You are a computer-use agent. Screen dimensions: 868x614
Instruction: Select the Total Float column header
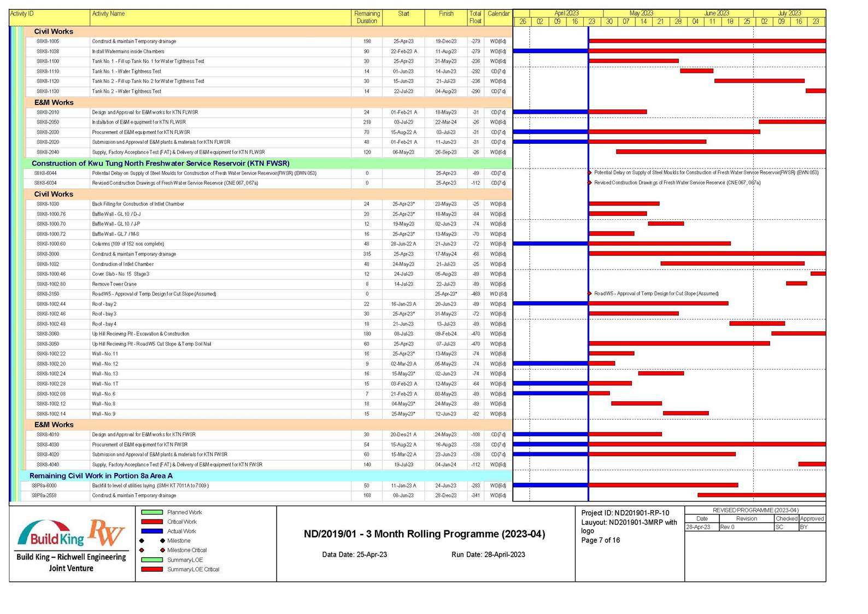click(x=476, y=17)
